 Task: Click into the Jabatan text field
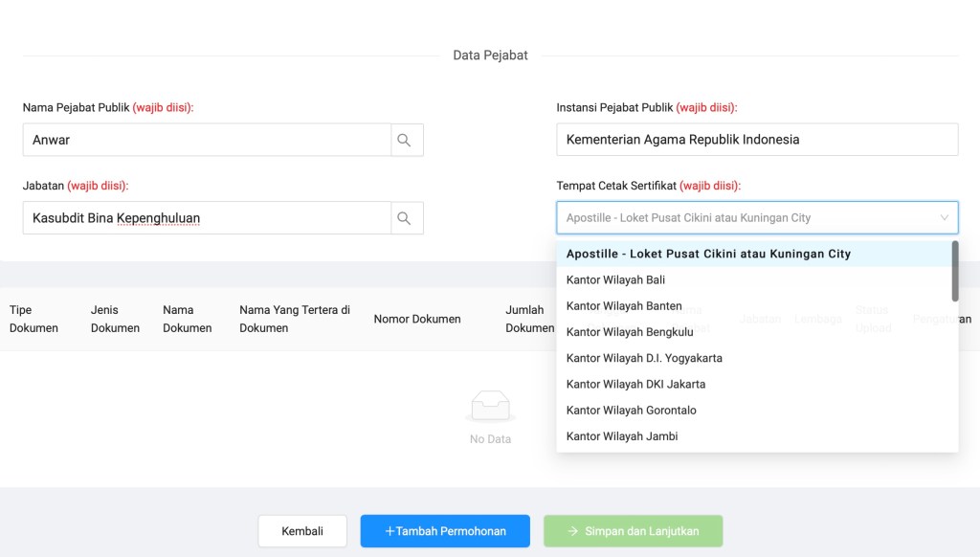click(207, 218)
